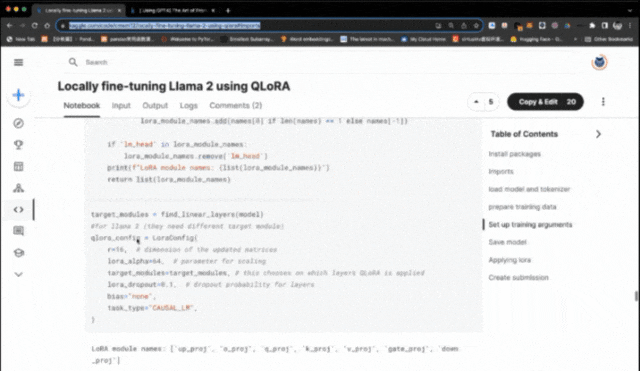Jump to Install packages section
This screenshot has width=640, height=371.
514,154
